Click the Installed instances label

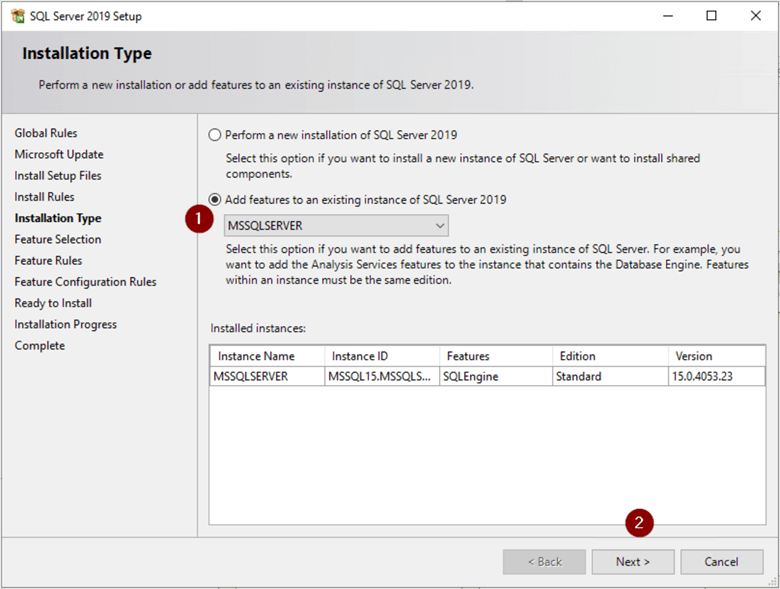[x=258, y=328]
